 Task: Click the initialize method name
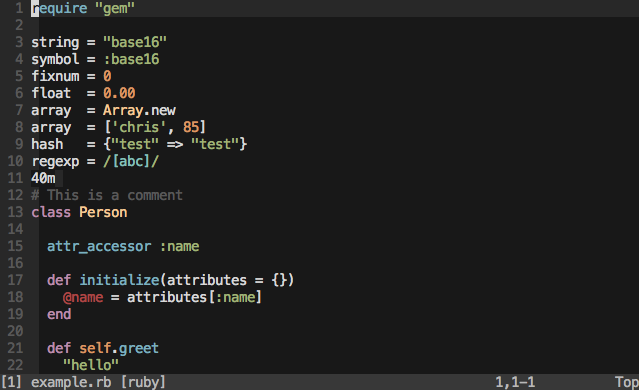[x=119, y=280]
